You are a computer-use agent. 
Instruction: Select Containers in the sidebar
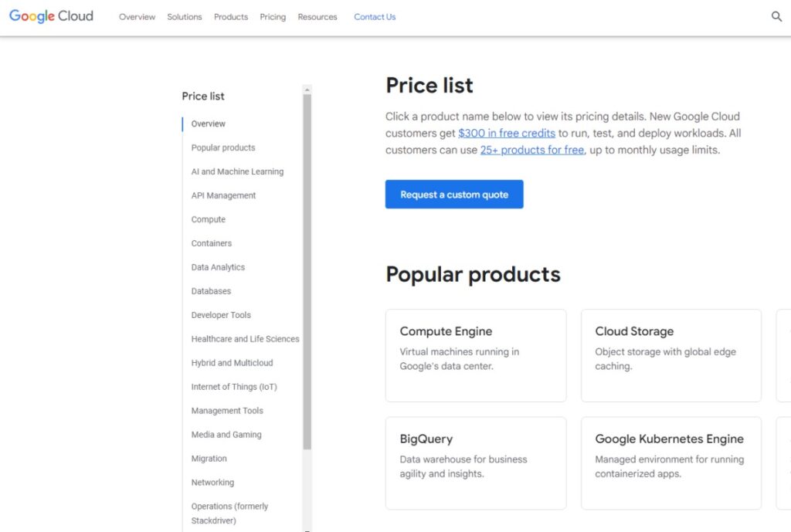(x=212, y=243)
